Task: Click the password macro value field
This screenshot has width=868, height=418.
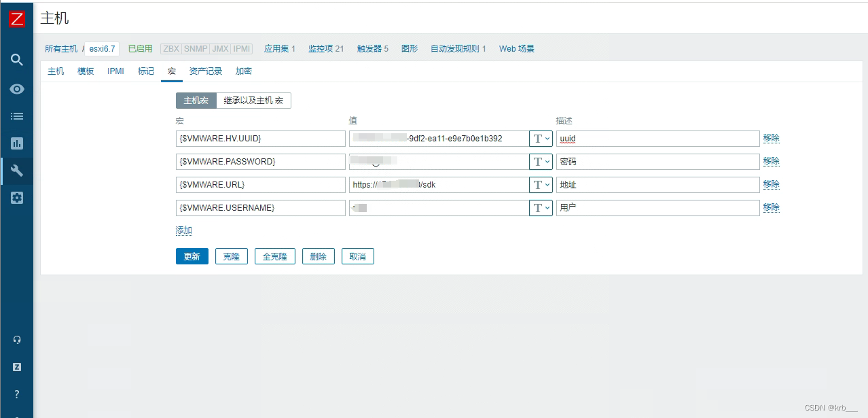Action: [x=439, y=162]
